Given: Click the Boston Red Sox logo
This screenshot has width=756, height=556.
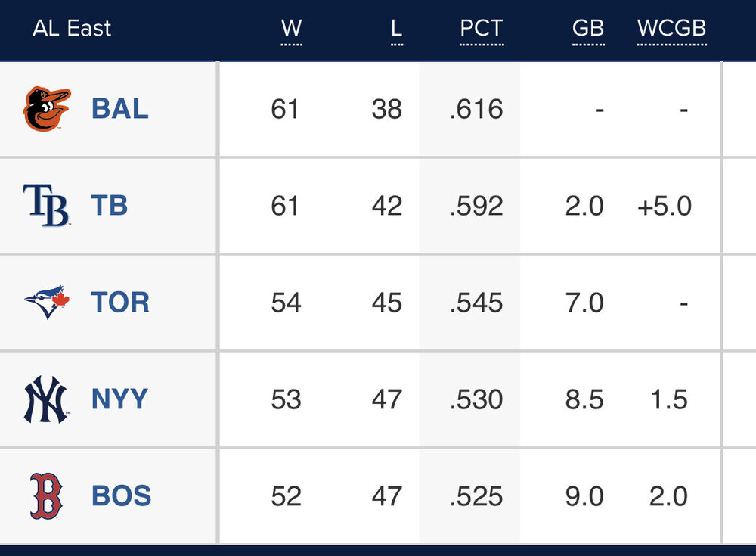Looking at the screenshot, I should point(47,496).
